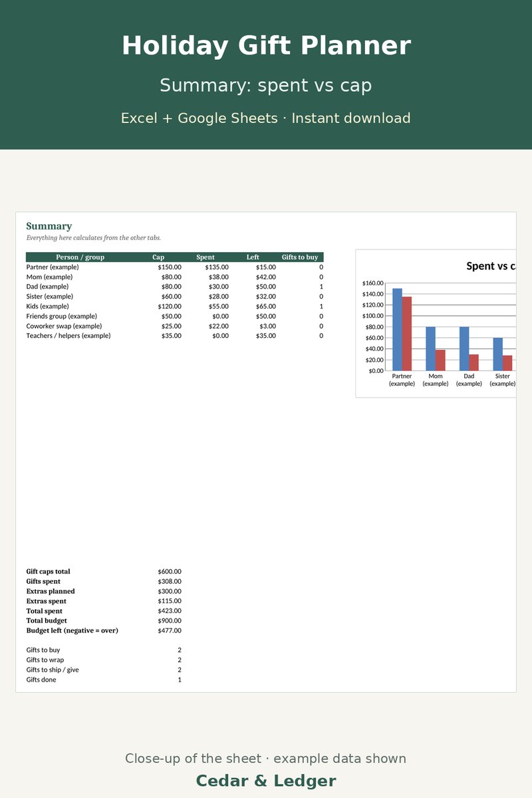Screen dimensions: 532x798
Task: Select the budget left value "$477.00"
Action: pos(170,630)
